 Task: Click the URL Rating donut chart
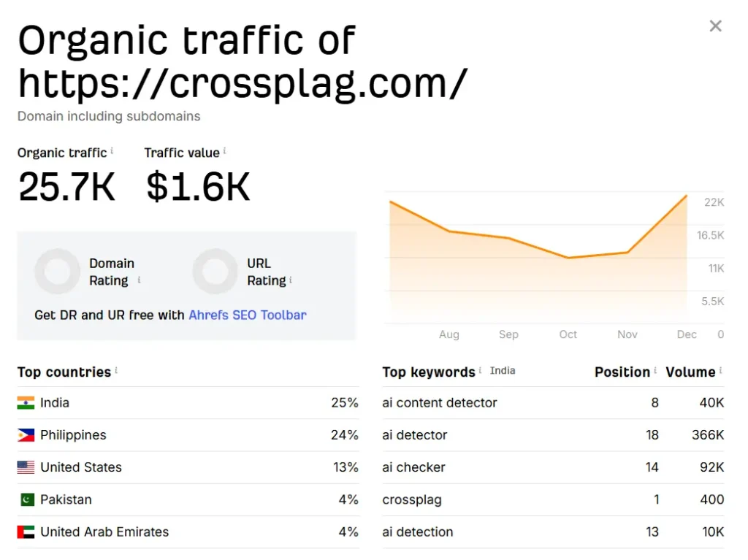[215, 272]
